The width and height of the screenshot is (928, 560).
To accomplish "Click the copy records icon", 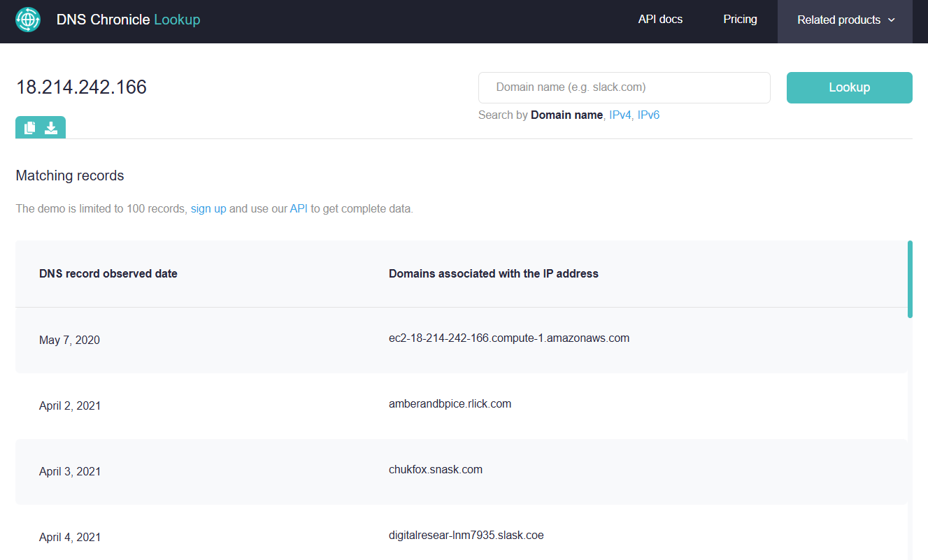I will 29,128.
